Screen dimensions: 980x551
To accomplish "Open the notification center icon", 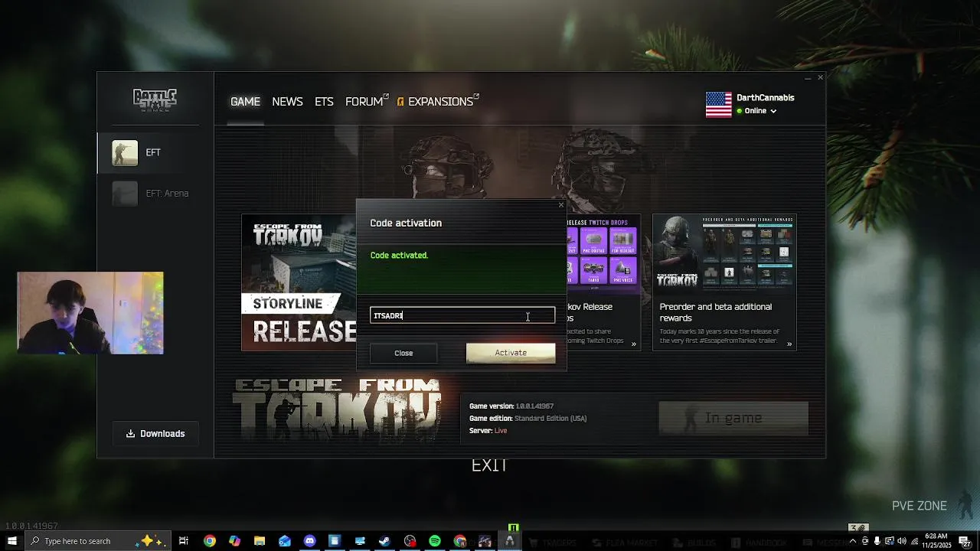I will [x=965, y=541].
